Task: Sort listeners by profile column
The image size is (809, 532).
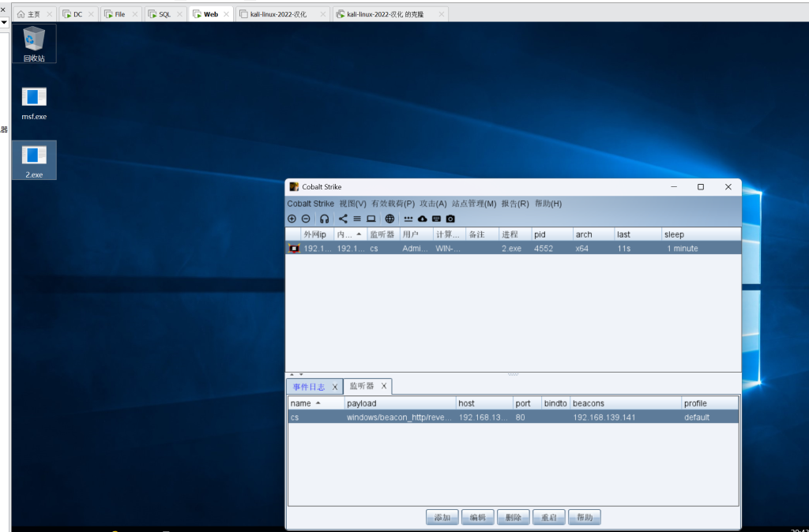Action: coord(710,403)
